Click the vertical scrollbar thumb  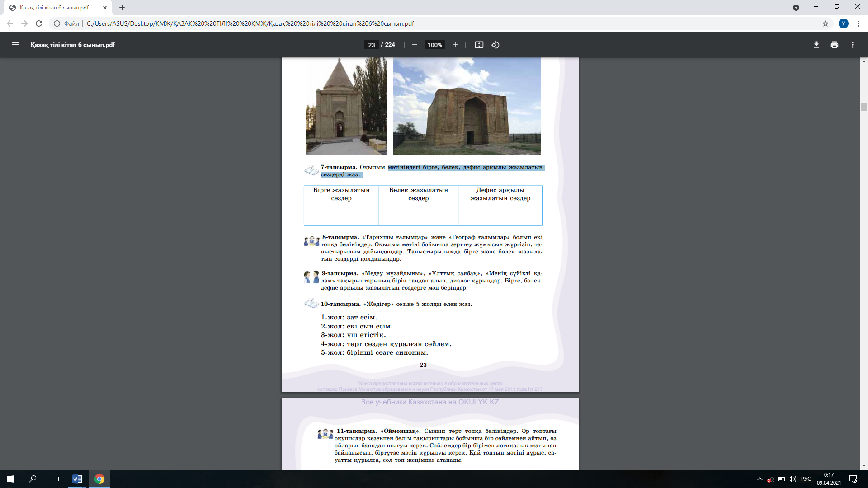pyautogui.click(x=864, y=107)
